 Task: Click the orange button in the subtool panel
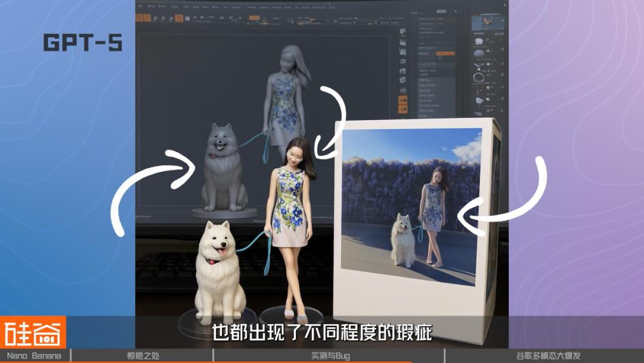[x=445, y=54]
